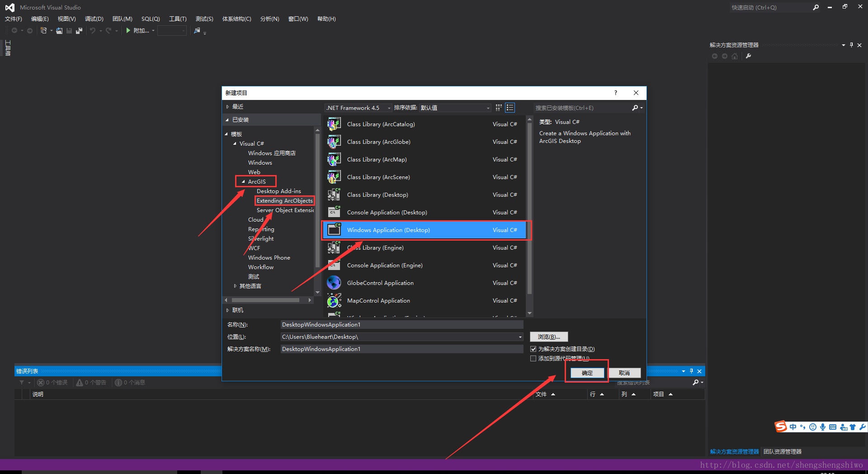Select Class Library (ArcMap) template

(424, 160)
